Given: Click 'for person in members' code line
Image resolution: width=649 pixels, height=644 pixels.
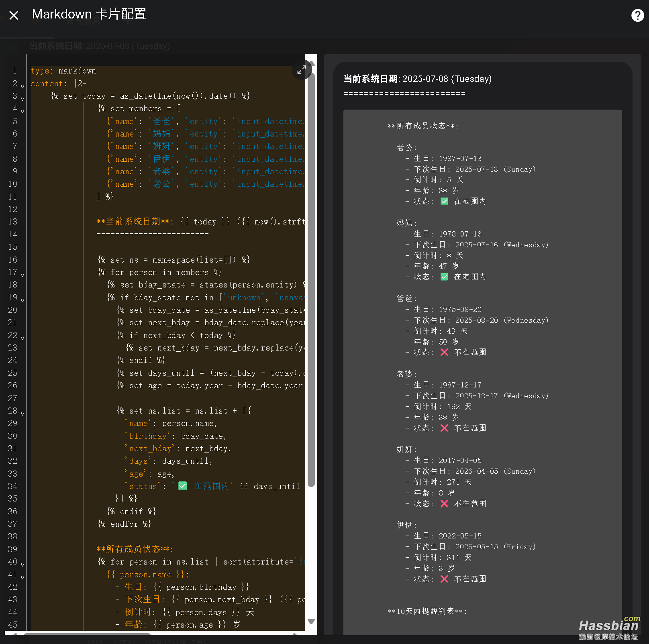Looking at the screenshot, I should (159, 272).
